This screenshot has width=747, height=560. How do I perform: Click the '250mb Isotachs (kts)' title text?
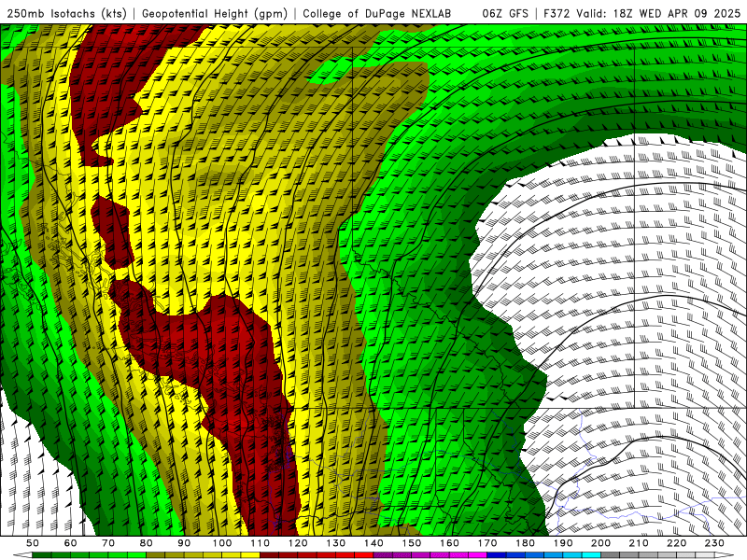(66, 13)
